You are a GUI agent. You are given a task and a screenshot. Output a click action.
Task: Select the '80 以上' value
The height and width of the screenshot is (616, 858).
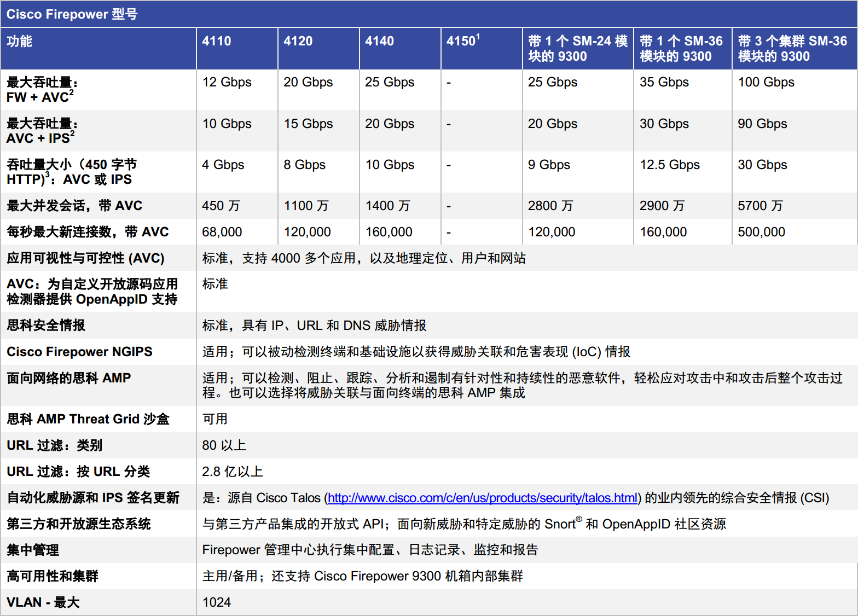click(x=224, y=445)
